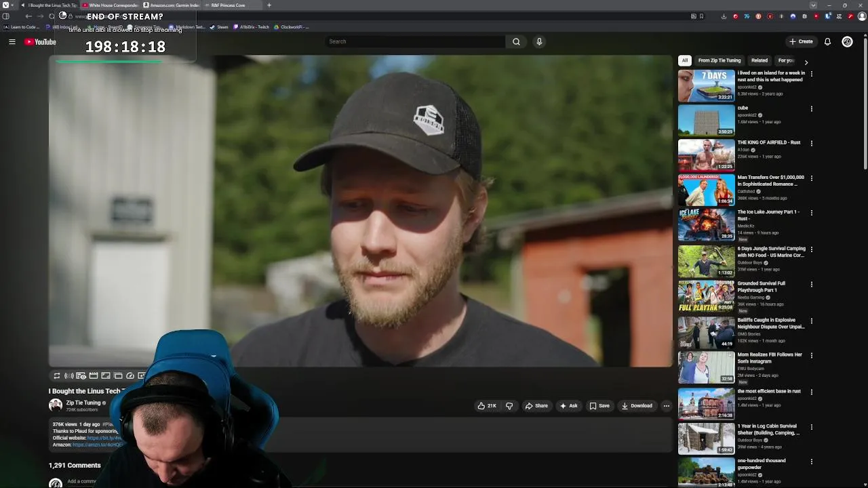Switch to R&F Princess Cove browser tab

pos(232,5)
